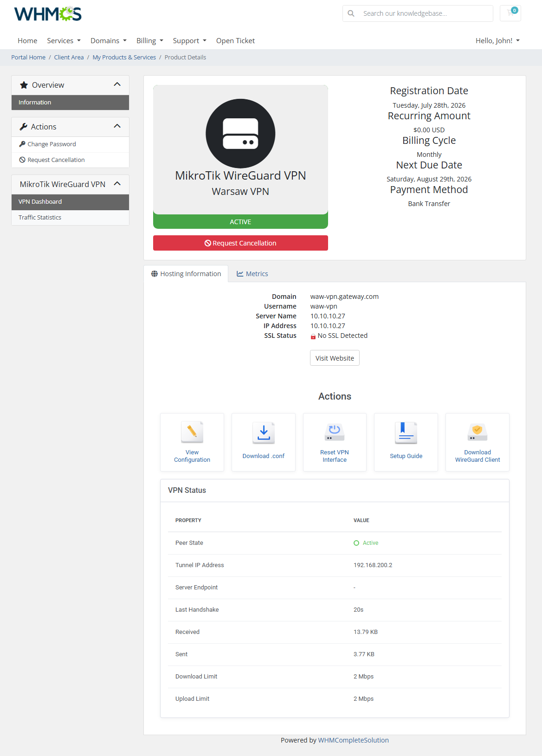Click the Username value waw-vpn
The height and width of the screenshot is (756, 542).
[x=324, y=306]
